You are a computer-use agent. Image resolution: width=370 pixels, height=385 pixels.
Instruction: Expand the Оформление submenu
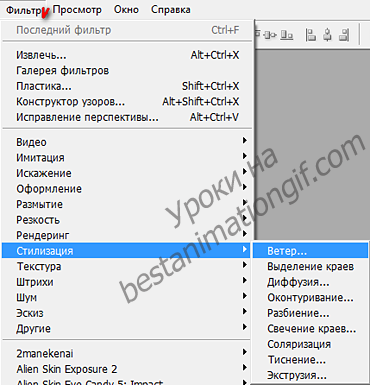(x=127, y=189)
